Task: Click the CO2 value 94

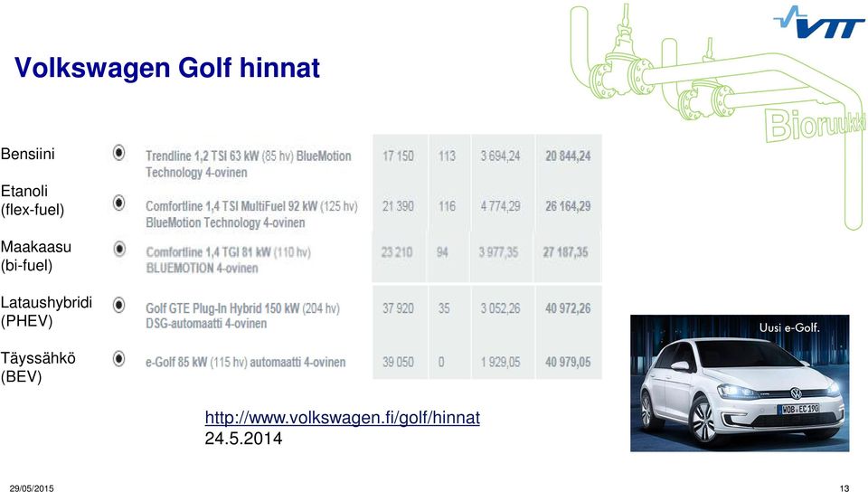Action: pos(442,252)
